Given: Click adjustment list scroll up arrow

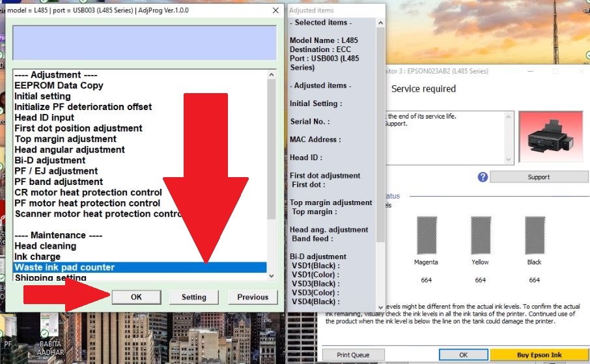Looking at the screenshot, I should point(272,74).
